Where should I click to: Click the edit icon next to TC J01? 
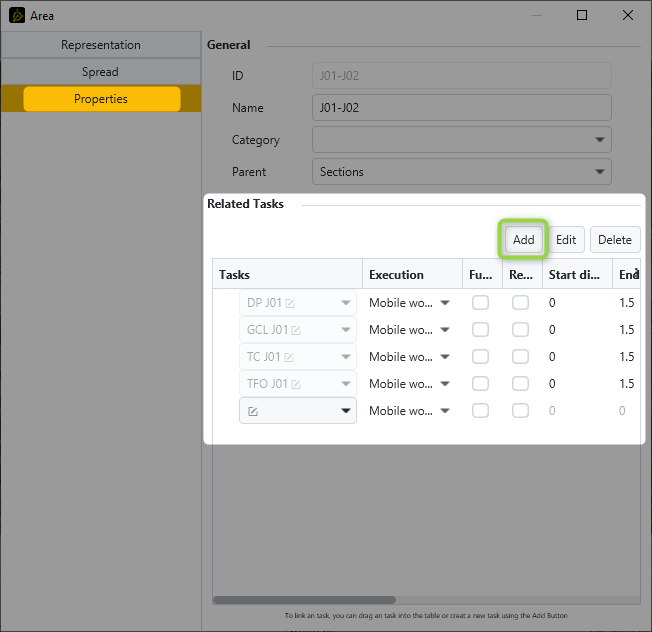[288, 357]
